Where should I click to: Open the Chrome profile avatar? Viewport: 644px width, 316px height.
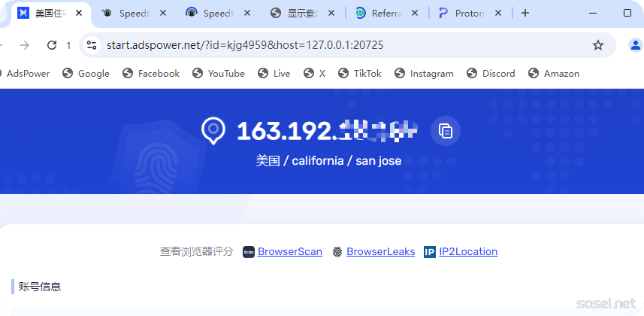[635, 45]
